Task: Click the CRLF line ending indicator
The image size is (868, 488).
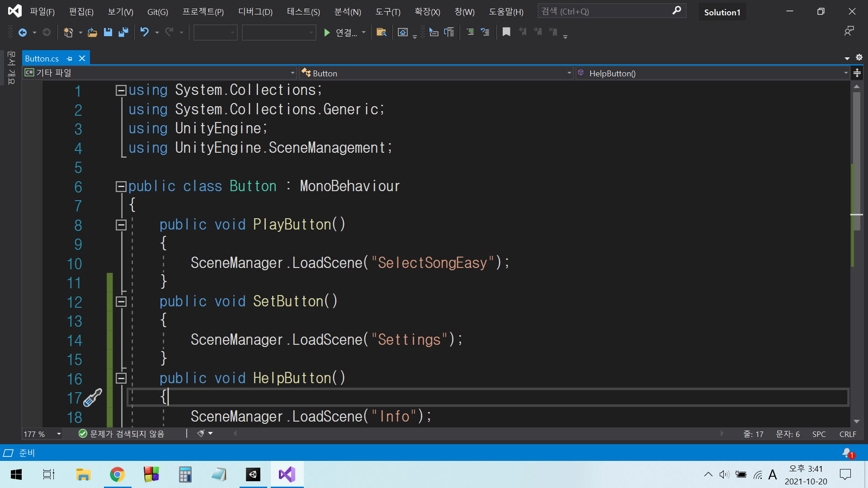Action: coord(847,434)
